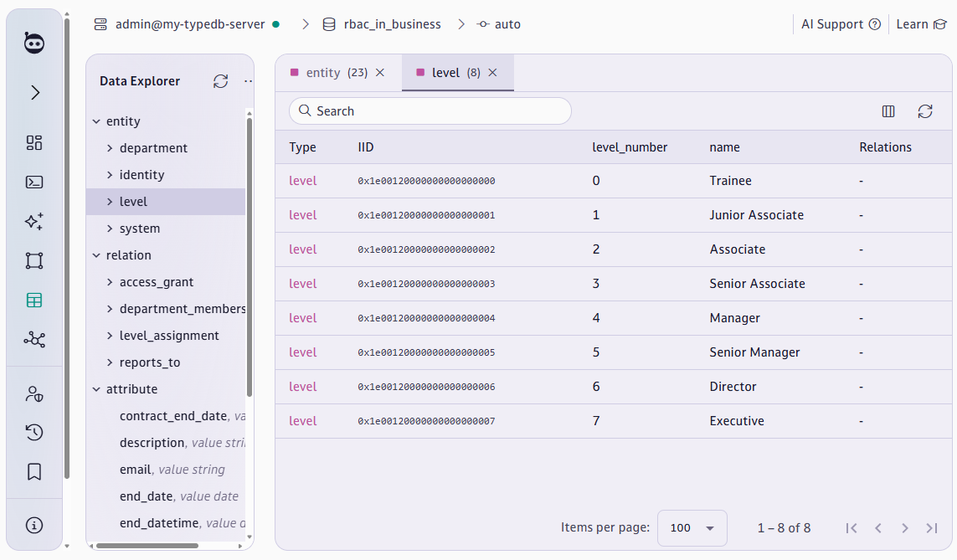Expand the access_grant tree node
This screenshot has height=560, width=957.
click(x=110, y=282)
